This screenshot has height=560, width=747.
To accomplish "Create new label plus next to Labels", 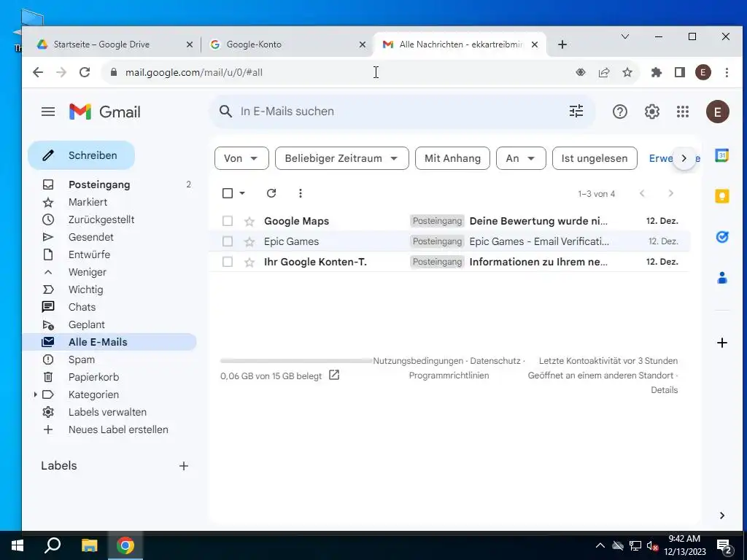I will (x=183, y=466).
